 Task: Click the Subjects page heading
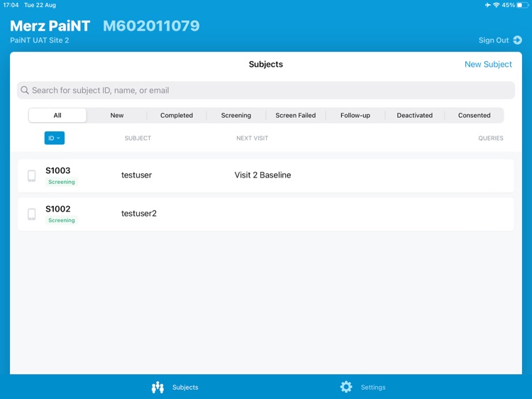click(x=266, y=64)
